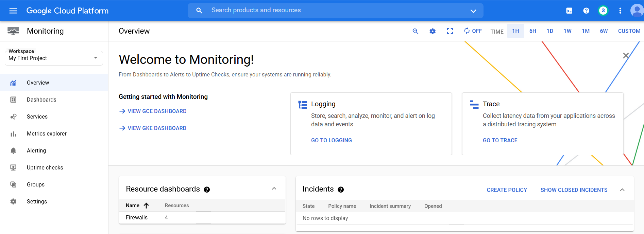Image resolution: width=644 pixels, height=234 pixels.
Task: Click the Dashboards grid icon
Action: 13,100
